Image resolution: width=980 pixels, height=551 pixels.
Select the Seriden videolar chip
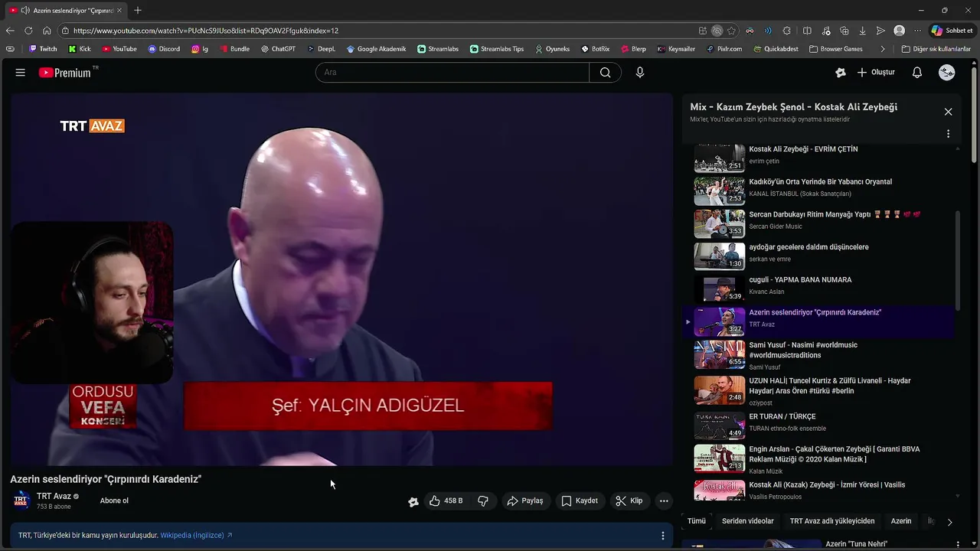[748, 521]
